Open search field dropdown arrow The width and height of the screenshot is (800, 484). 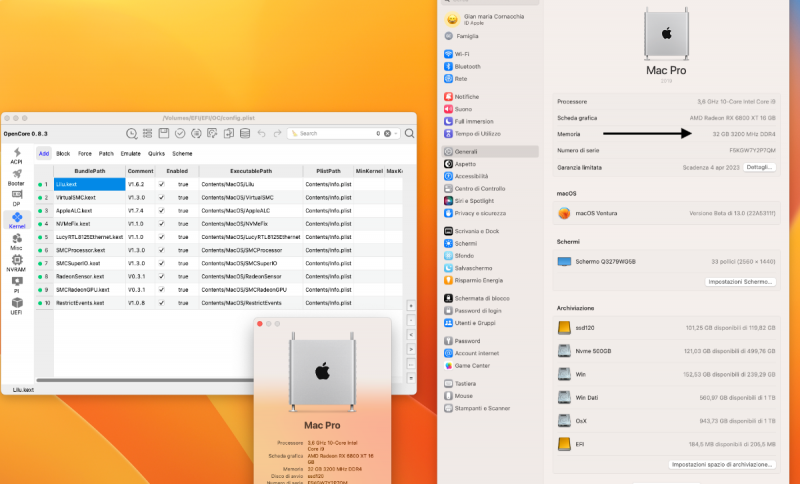click(x=396, y=133)
